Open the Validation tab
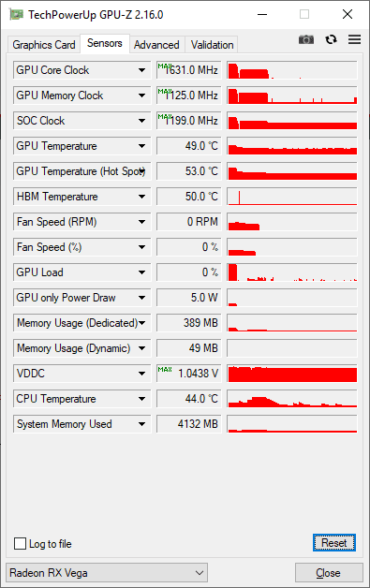Screen dimensions: 370x588 point(212,45)
